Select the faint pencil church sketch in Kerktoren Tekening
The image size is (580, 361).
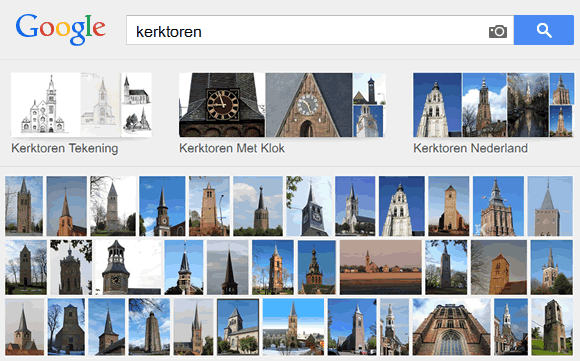(x=101, y=105)
